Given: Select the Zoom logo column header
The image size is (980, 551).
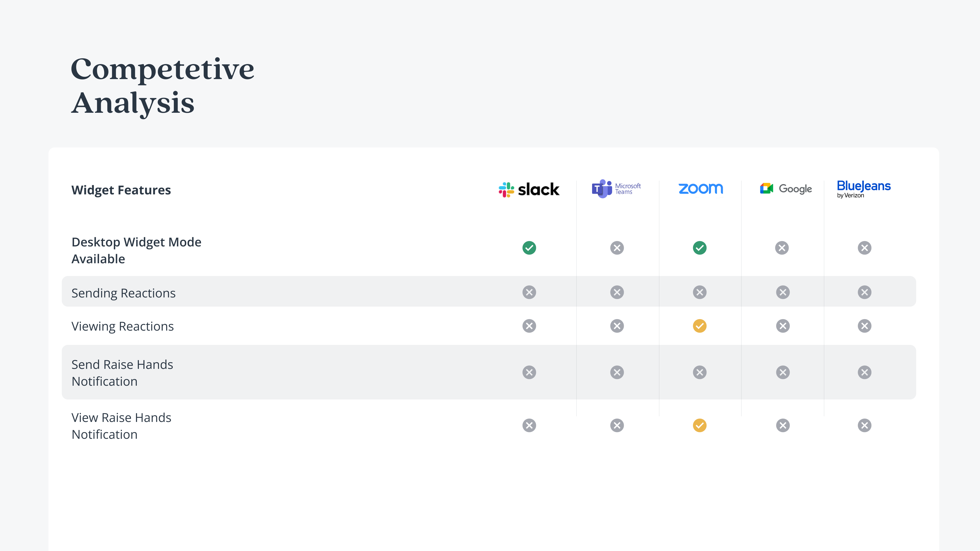Looking at the screenshot, I should [701, 189].
